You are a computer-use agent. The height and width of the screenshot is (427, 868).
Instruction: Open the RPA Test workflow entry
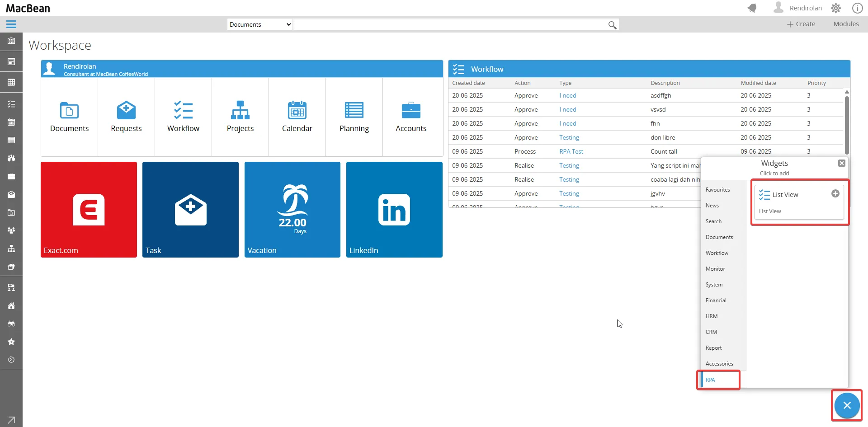pyautogui.click(x=571, y=151)
